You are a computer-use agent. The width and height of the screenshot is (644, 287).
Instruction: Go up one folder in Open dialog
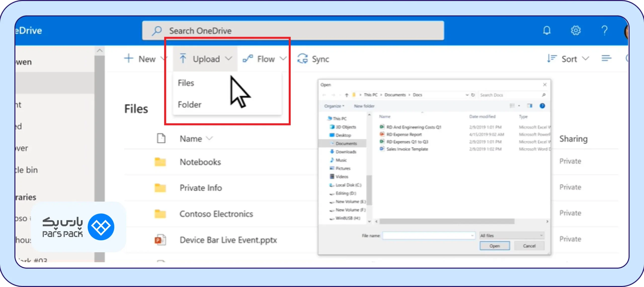coord(347,95)
